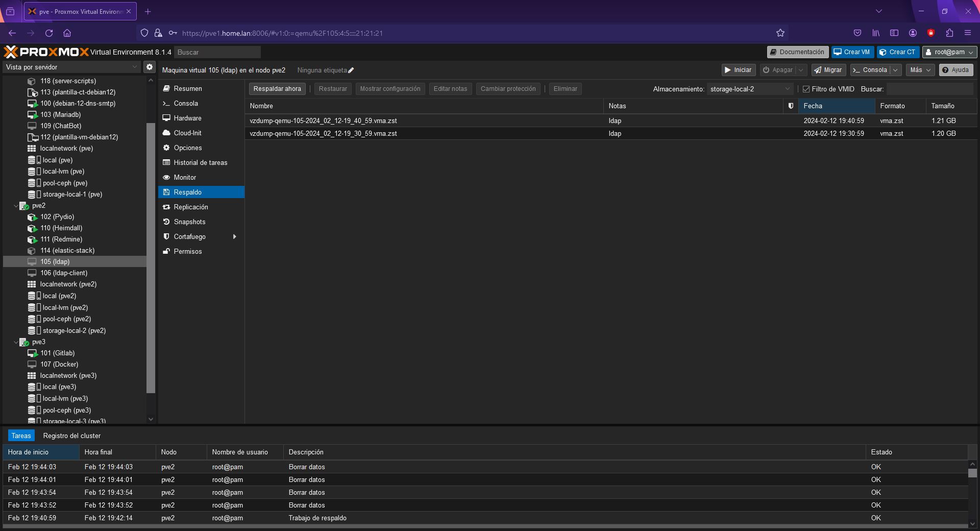Open Firefox home page icon
The image size is (980, 531).
67,33
